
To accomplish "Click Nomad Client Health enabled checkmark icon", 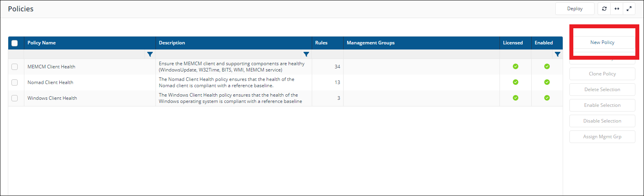I will 547,82.
